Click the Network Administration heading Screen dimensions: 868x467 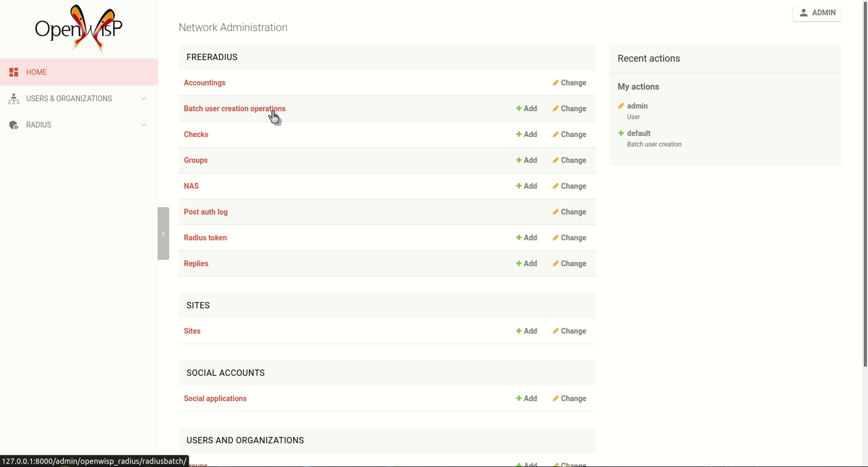click(233, 27)
